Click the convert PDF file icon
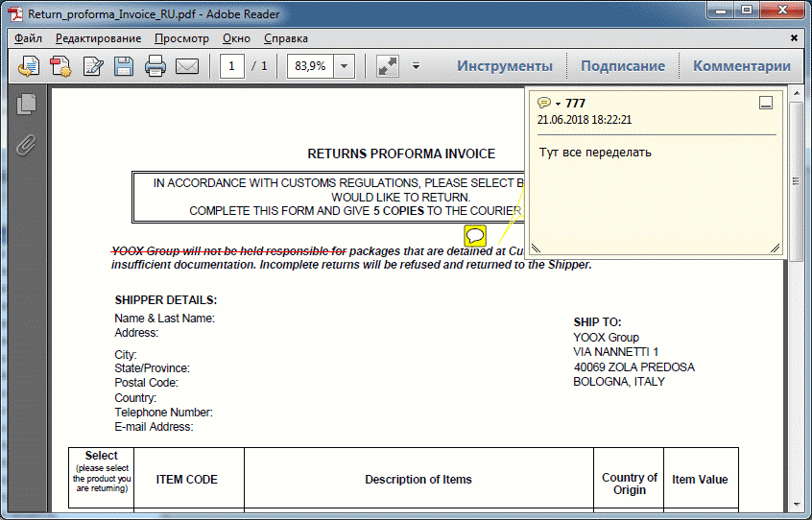 point(60,66)
